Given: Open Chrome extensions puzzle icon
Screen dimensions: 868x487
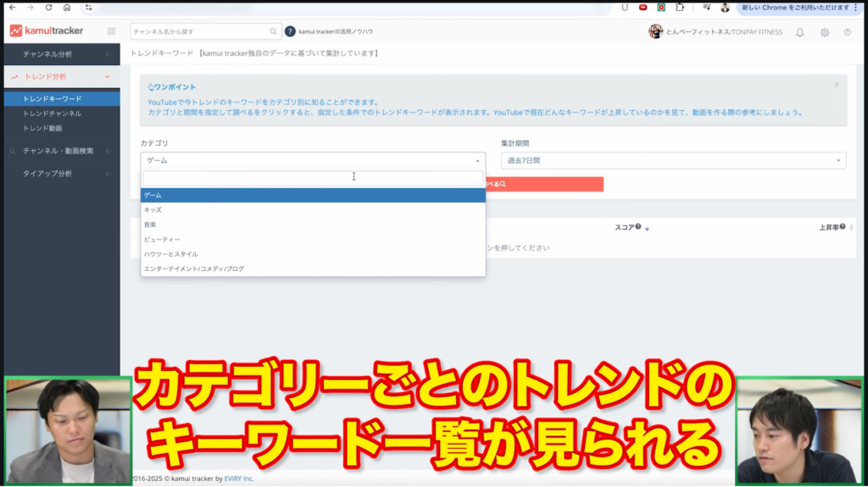Looking at the screenshot, I should (680, 7).
